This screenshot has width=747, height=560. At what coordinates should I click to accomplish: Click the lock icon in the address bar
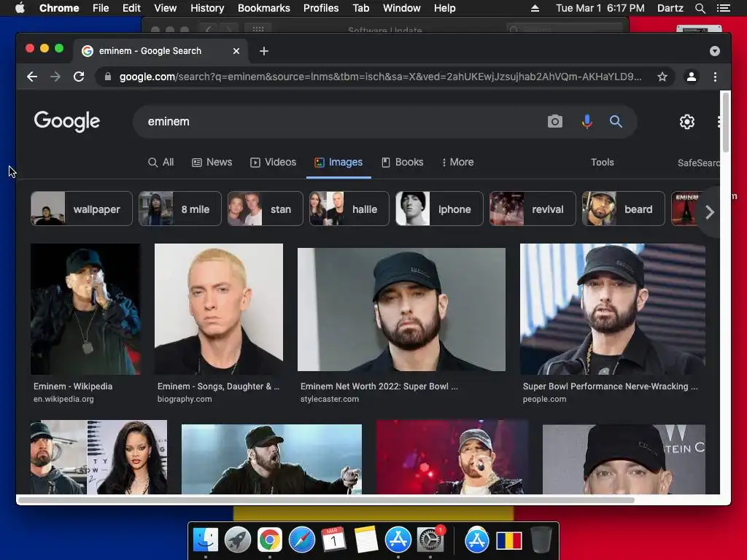[x=108, y=77]
